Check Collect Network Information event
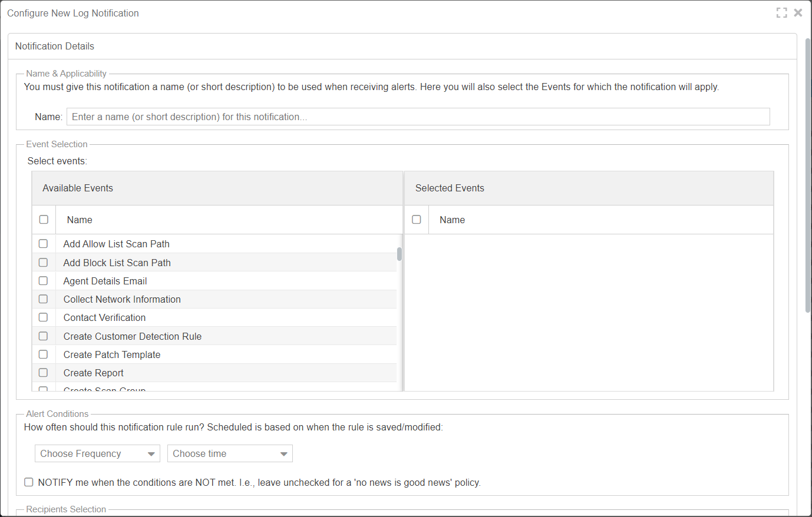Viewport: 812px width, 517px height. pos(43,299)
